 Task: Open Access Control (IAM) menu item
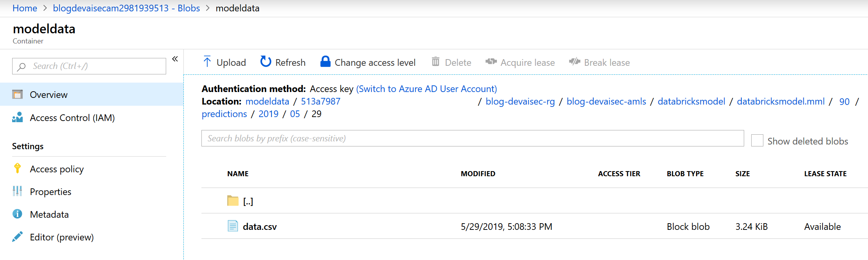pyautogui.click(x=72, y=118)
